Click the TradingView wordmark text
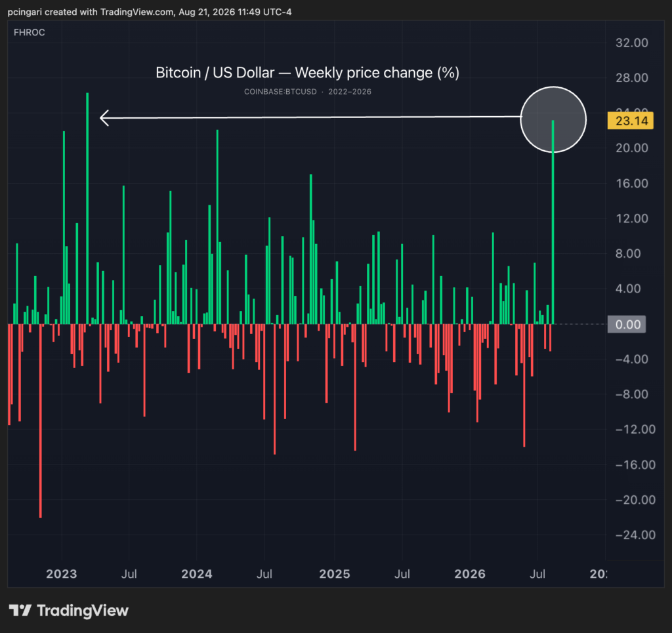 83,610
